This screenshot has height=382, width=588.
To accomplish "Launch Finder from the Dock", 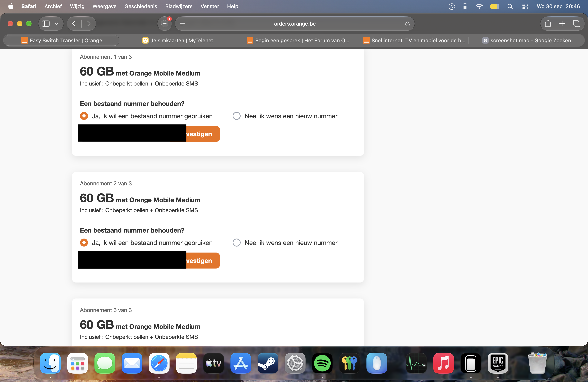I will tap(50, 363).
